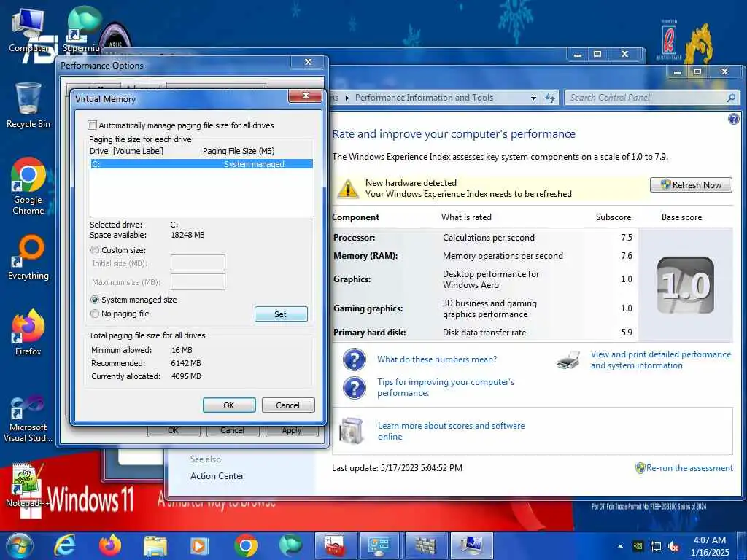Open Supermium from the taskbar
The image size is (747, 560).
(290, 545)
